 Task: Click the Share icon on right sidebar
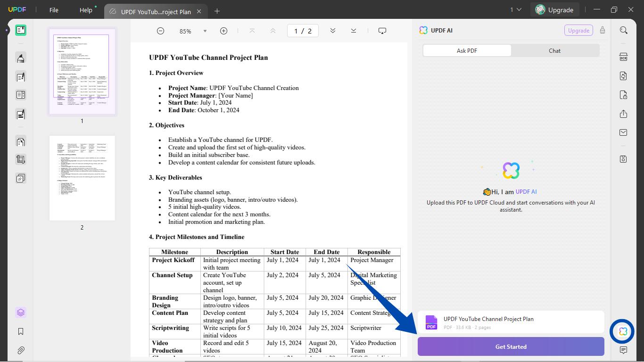[623, 114]
